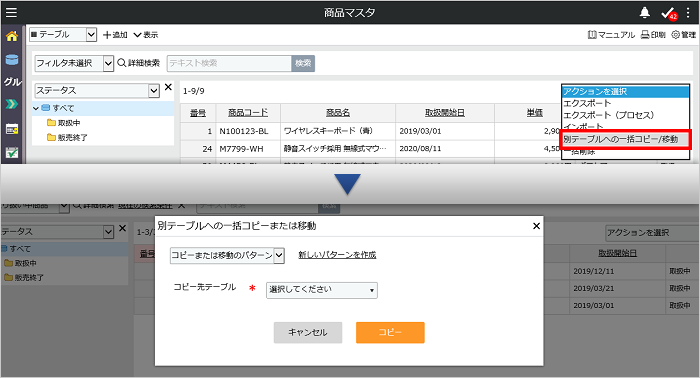Open the hamburger menu icon

click(11, 12)
